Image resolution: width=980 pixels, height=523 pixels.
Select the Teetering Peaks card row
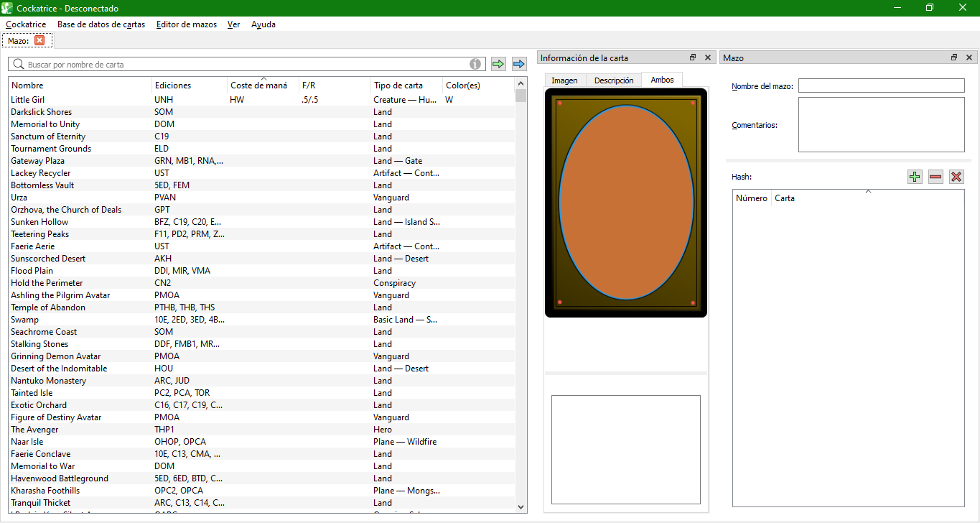coord(262,234)
